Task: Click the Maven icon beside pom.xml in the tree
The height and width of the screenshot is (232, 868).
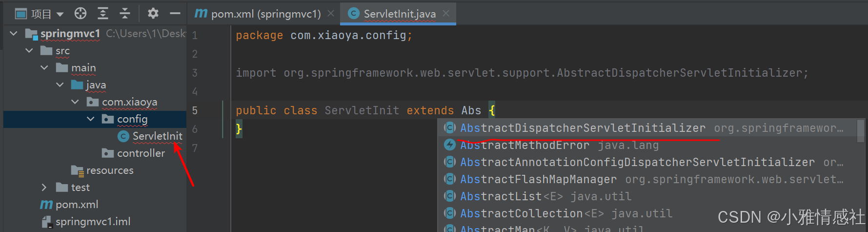Action: (x=46, y=205)
